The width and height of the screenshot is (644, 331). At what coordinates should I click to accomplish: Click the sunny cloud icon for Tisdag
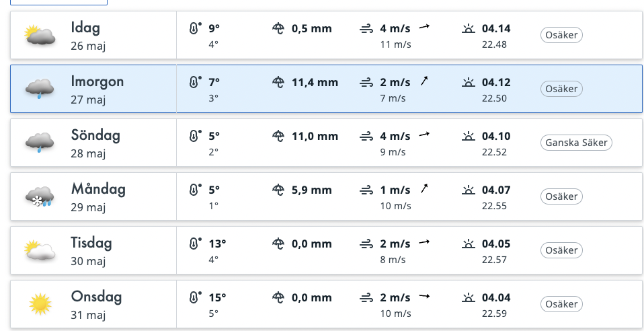[40, 250]
